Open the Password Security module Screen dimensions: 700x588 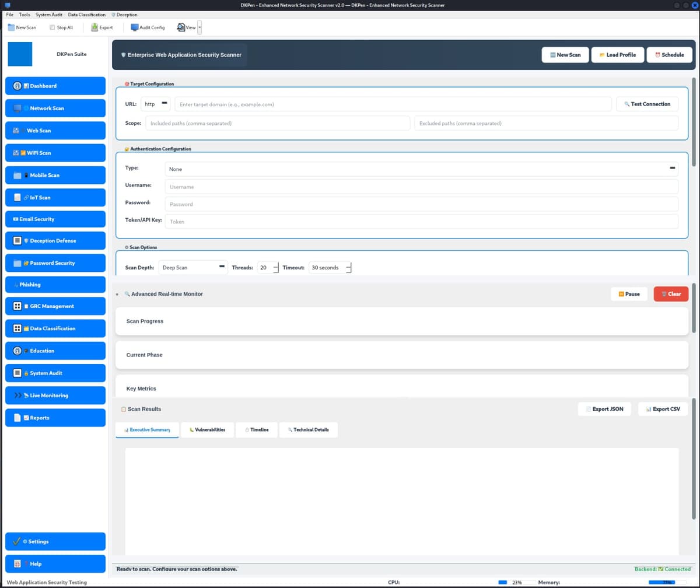coord(55,262)
